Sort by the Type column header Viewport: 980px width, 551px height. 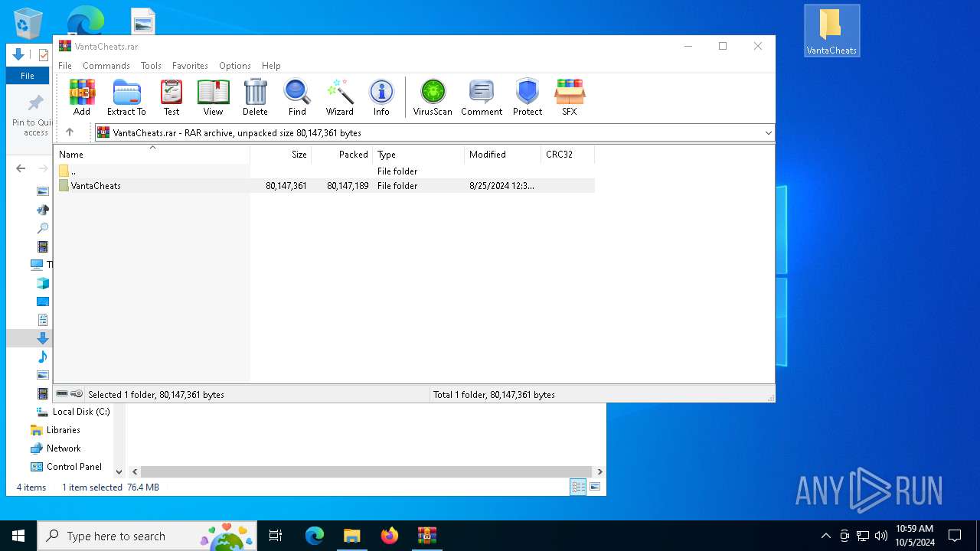click(x=419, y=155)
